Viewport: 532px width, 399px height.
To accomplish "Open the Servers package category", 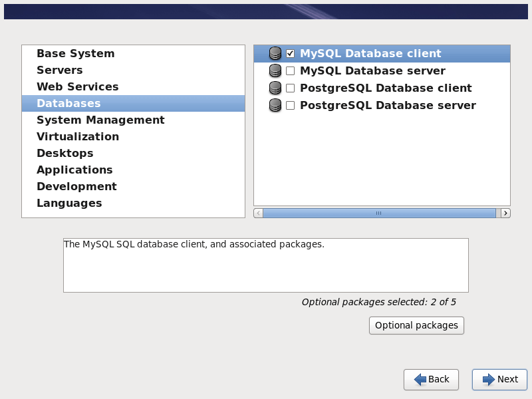I will pyautogui.click(x=60, y=70).
